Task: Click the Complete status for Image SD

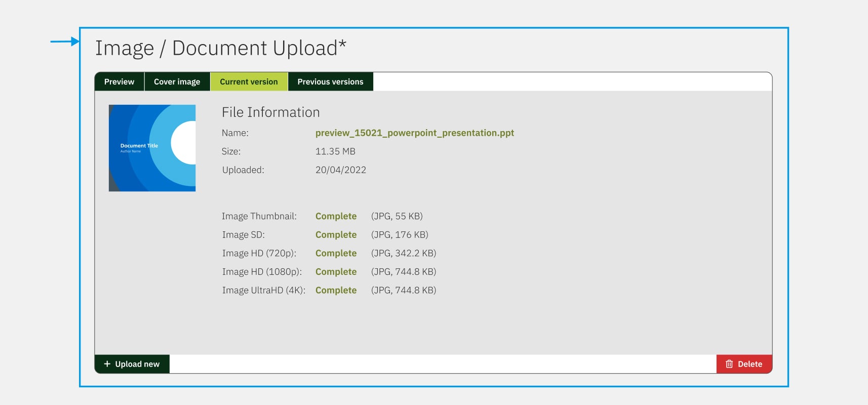Action: point(336,235)
